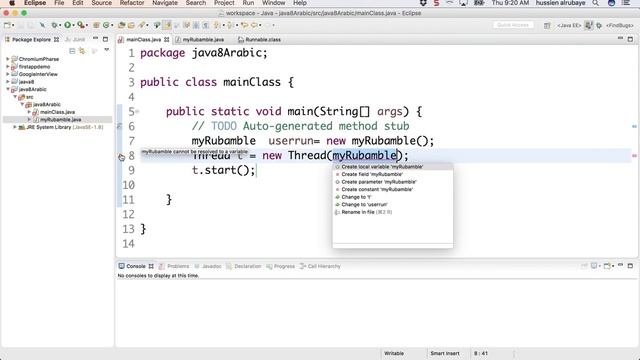This screenshot has width=640, height=360.
Task: Open dropdown arrow next to Run button
Action: point(73,26)
